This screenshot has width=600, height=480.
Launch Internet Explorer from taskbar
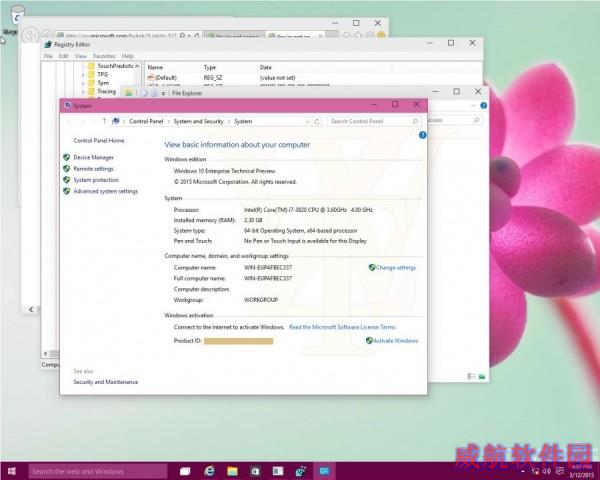(209, 471)
